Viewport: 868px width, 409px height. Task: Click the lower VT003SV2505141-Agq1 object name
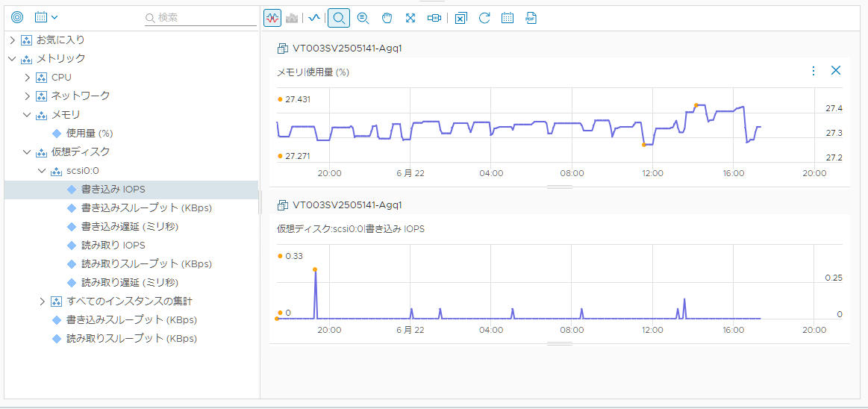point(347,205)
